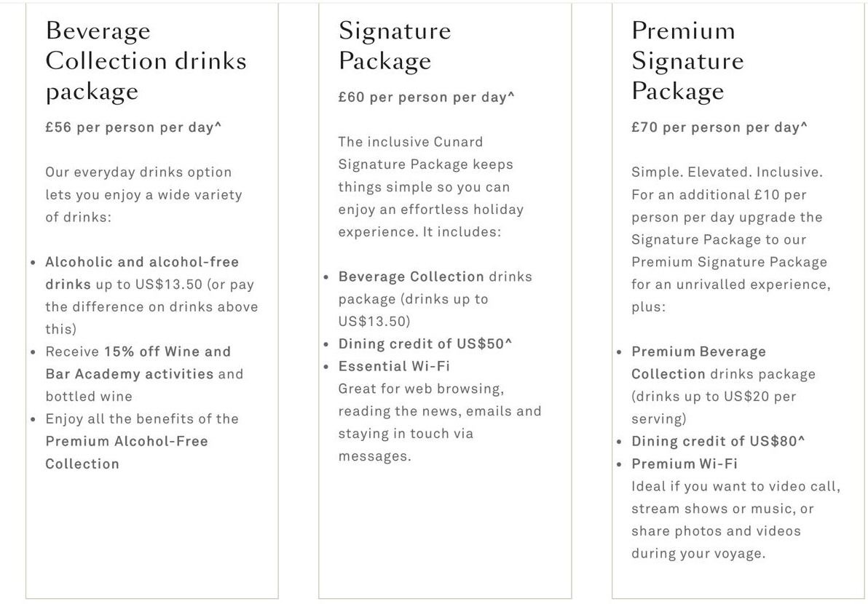Click the Premium Signature Package heading
The height and width of the screenshot is (604, 868).
click(687, 61)
